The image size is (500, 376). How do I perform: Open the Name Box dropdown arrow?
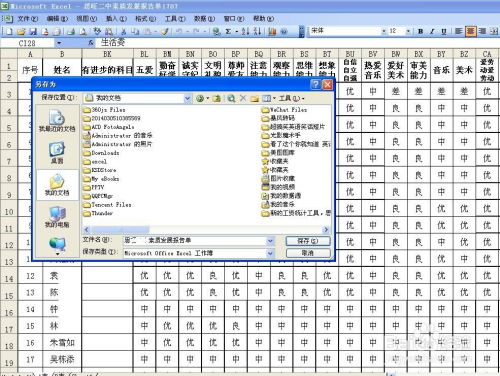(59, 43)
